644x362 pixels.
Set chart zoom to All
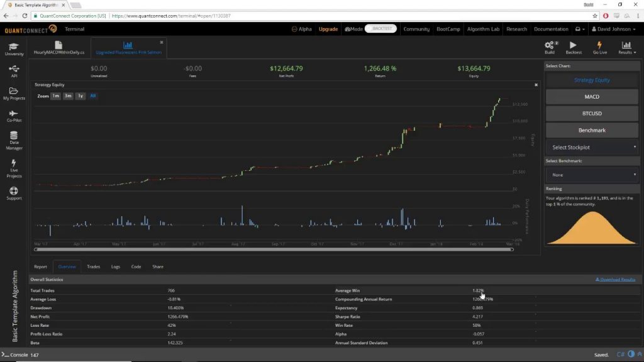click(x=93, y=96)
